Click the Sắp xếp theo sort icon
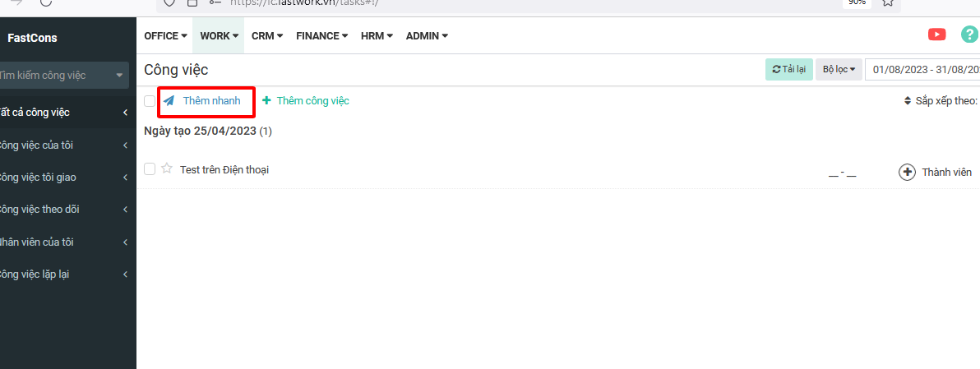The width and height of the screenshot is (980, 369). (x=907, y=101)
